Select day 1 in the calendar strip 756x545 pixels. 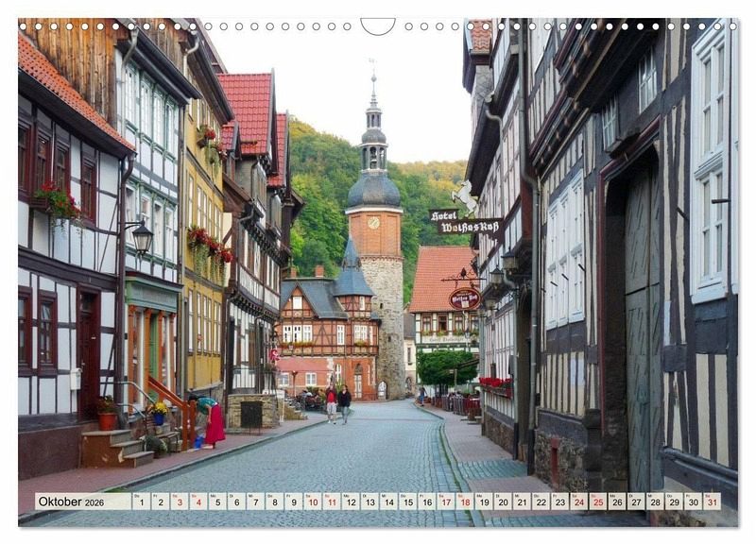141,502
